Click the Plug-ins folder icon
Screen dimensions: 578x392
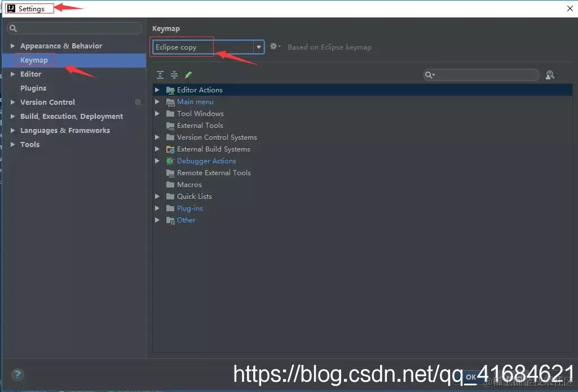170,208
